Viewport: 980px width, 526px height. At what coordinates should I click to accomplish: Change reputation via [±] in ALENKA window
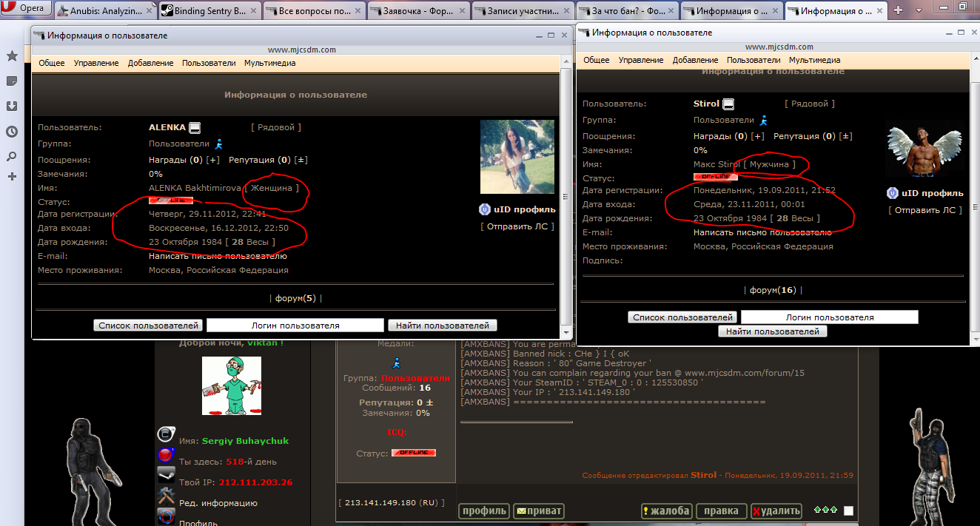pos(302,160)
